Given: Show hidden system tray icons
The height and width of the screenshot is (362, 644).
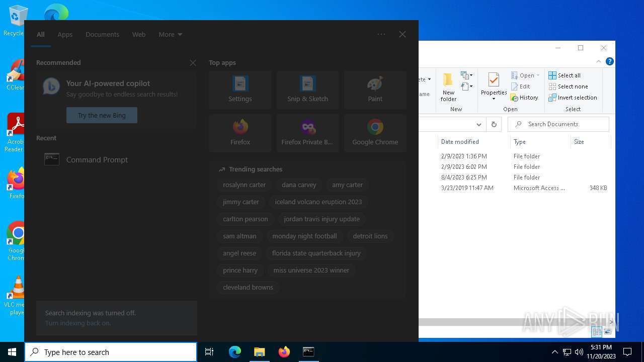Looking at the screenshot, I should coord(554,352).
